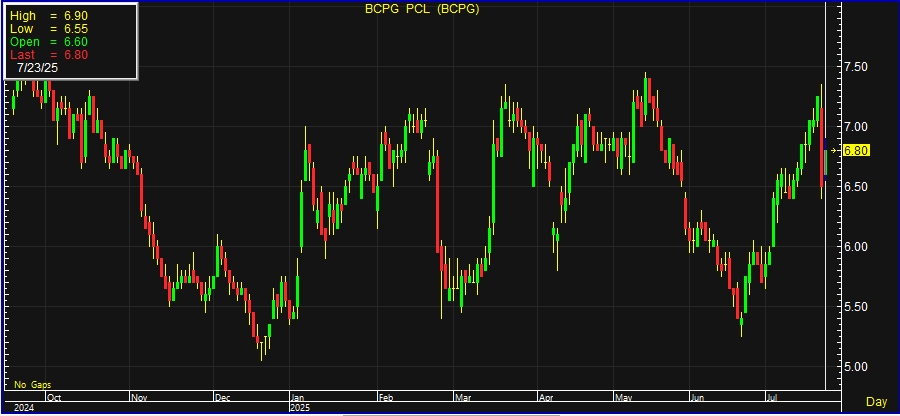Click the BCPG PCL (BCPG) chart title
900x416 pixels.
422,9
